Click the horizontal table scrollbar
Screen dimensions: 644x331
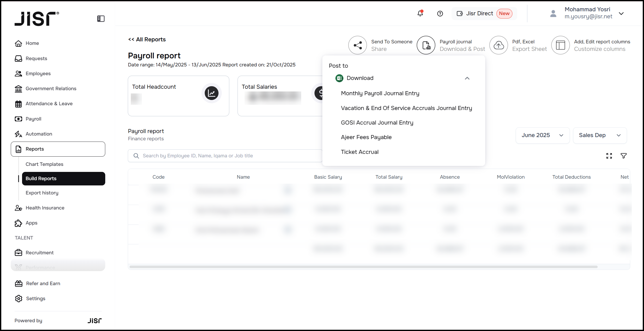pos(363,267)
